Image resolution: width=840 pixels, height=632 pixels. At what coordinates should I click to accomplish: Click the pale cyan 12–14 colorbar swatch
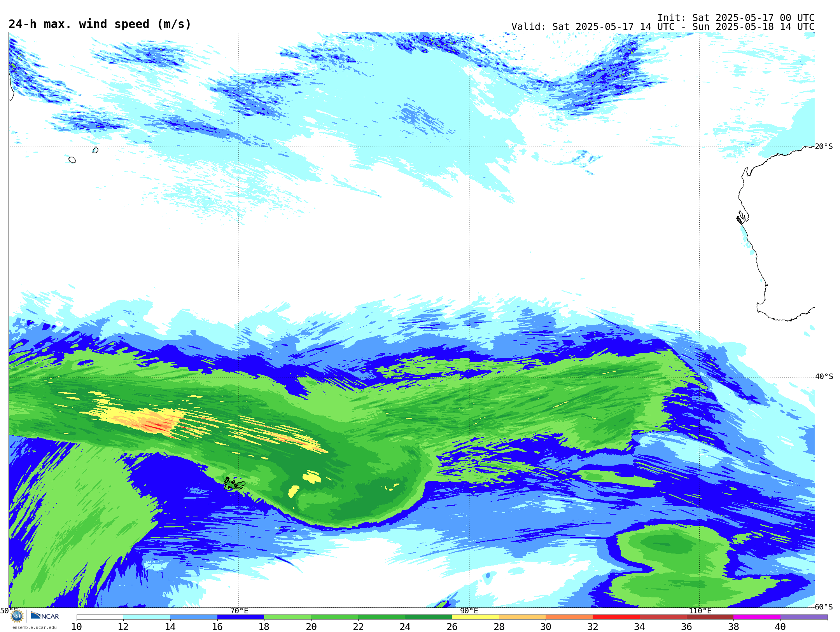[147, 617]
